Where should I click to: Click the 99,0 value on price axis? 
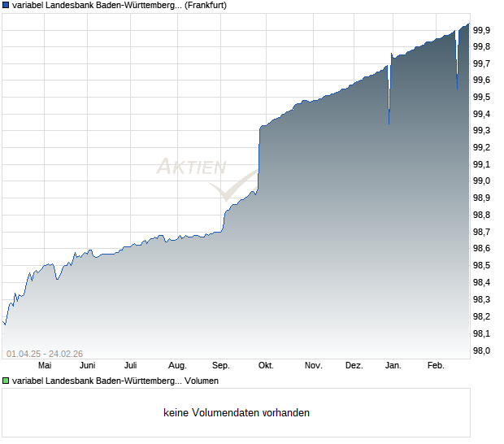click(x=481, y=181)
